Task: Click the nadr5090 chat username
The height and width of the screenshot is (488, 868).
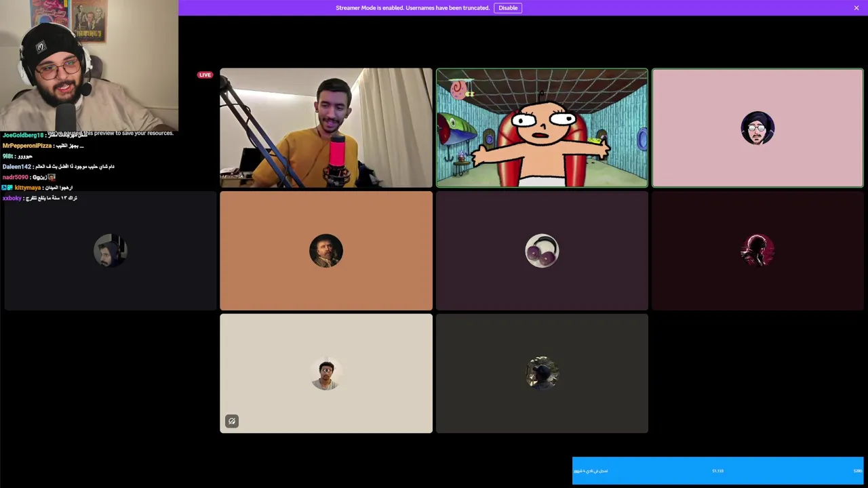Action: coord(15,177)
